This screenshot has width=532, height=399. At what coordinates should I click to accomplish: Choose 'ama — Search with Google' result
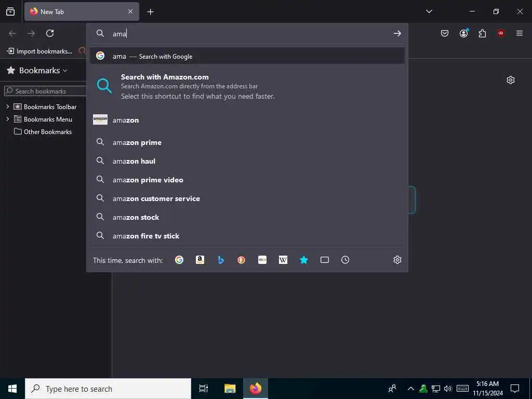coord(247,56)
